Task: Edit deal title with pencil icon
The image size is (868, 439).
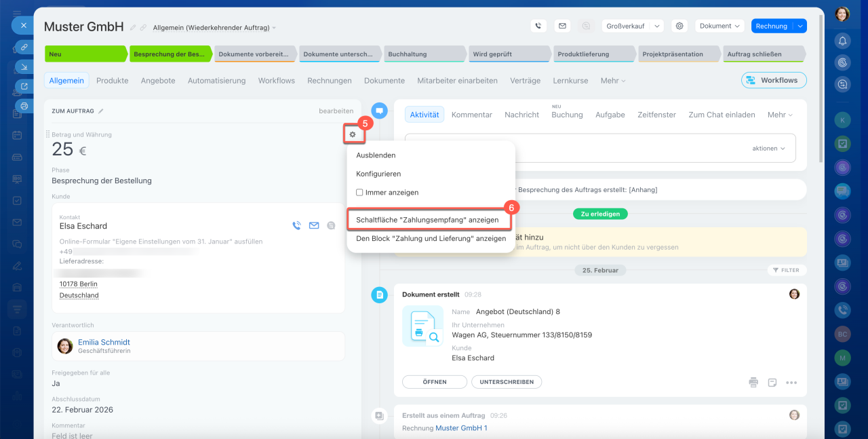Action: 133,28
